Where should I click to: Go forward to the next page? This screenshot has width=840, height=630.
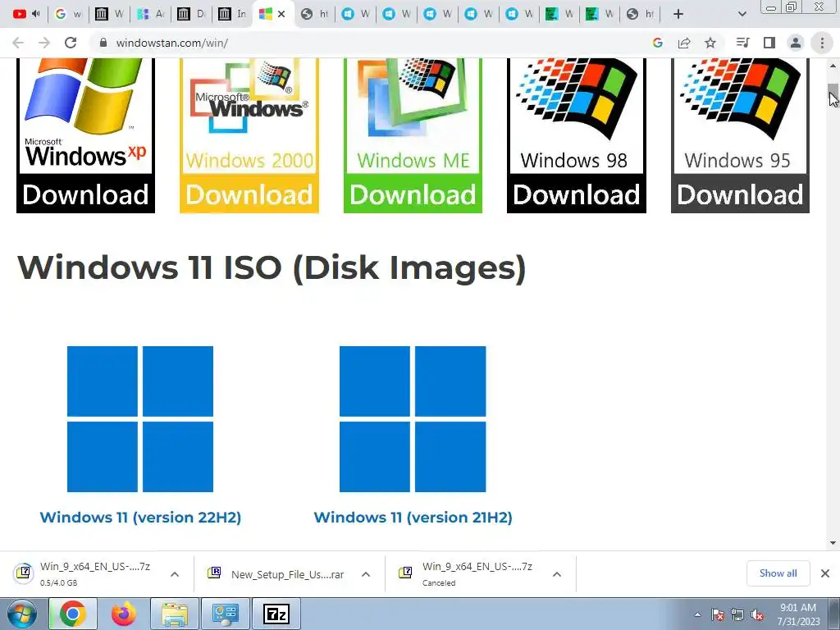44,43
